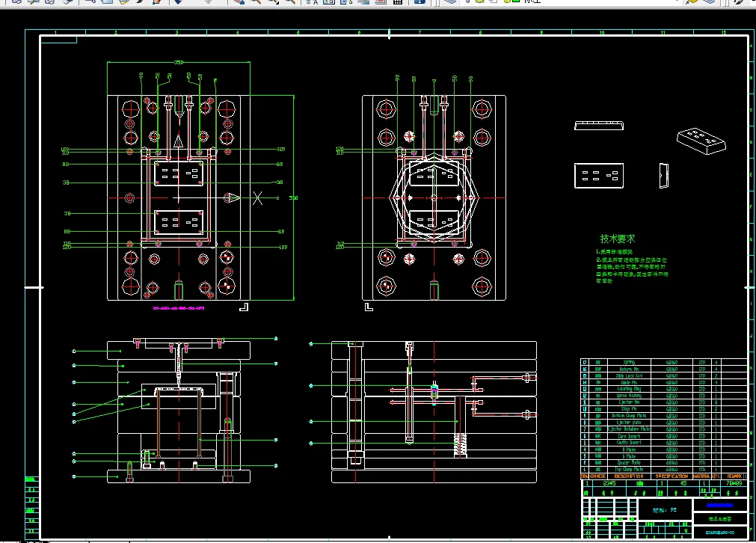Click the hexagonal outline in the plan view
Viewport: 756px width, 543px height.
pyautogui.click(x=434, y=198)
